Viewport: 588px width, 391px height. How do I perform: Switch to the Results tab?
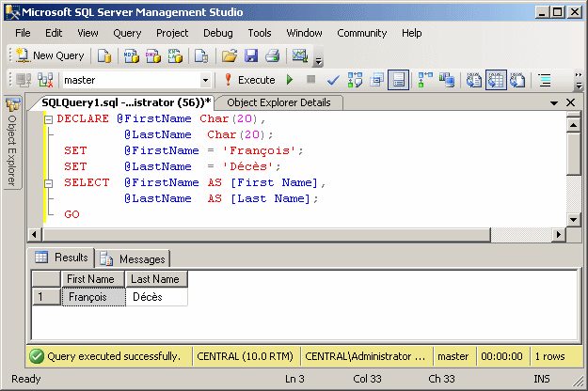coord(61,258)
